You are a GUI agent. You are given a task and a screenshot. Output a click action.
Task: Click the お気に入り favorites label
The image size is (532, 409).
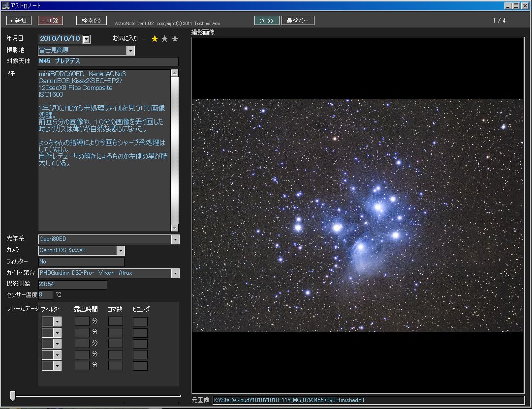coord(125,38)
